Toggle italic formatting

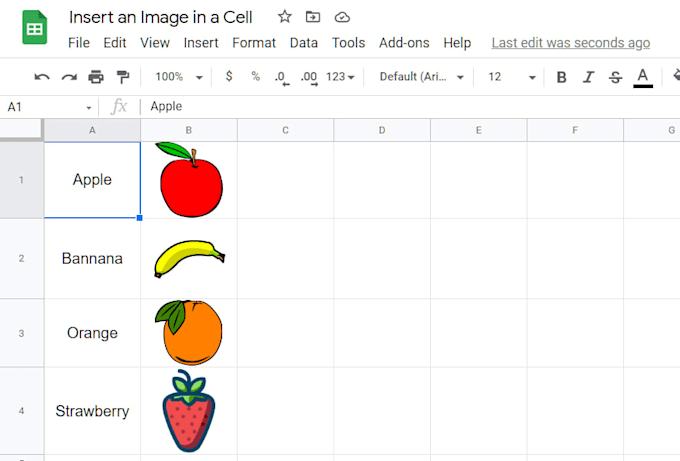(x=588, y=77)
